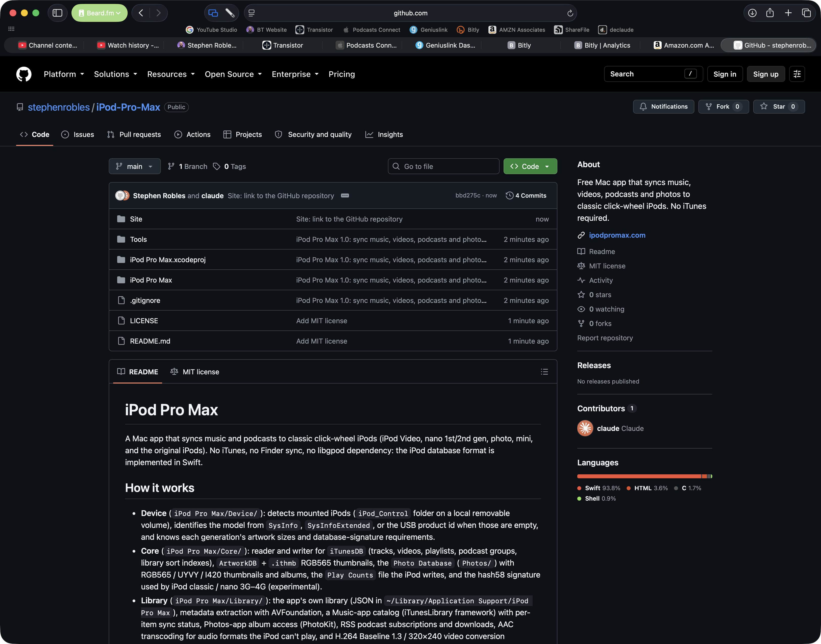Star the iPod-Pro-Max repository

tap(779, 107)
